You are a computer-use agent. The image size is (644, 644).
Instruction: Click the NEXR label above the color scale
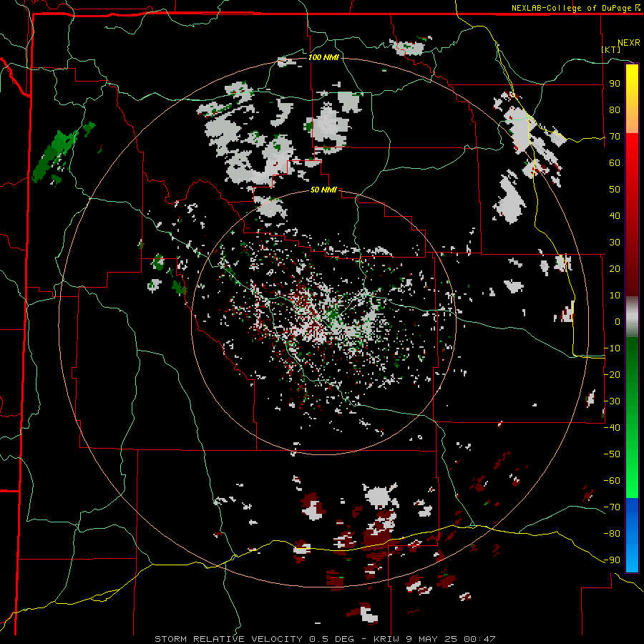coord(628,43)
